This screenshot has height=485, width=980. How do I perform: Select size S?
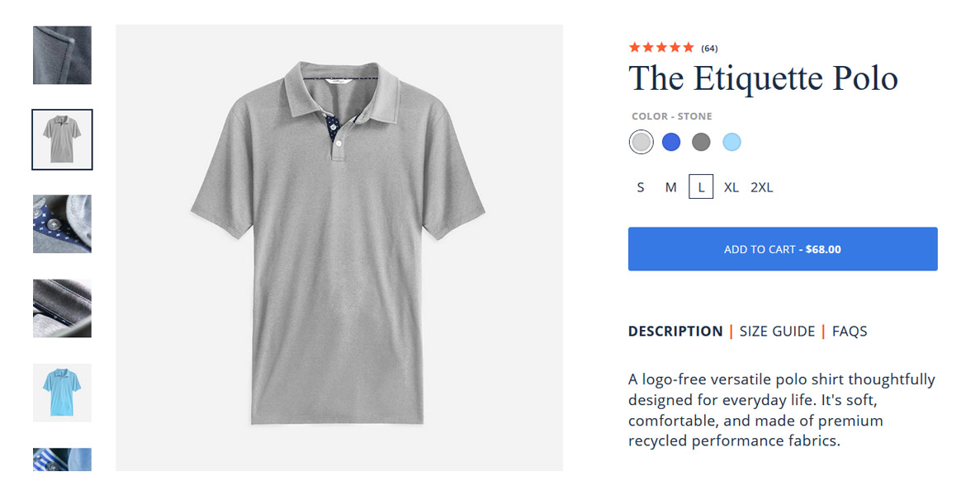[x=641, y=187]
